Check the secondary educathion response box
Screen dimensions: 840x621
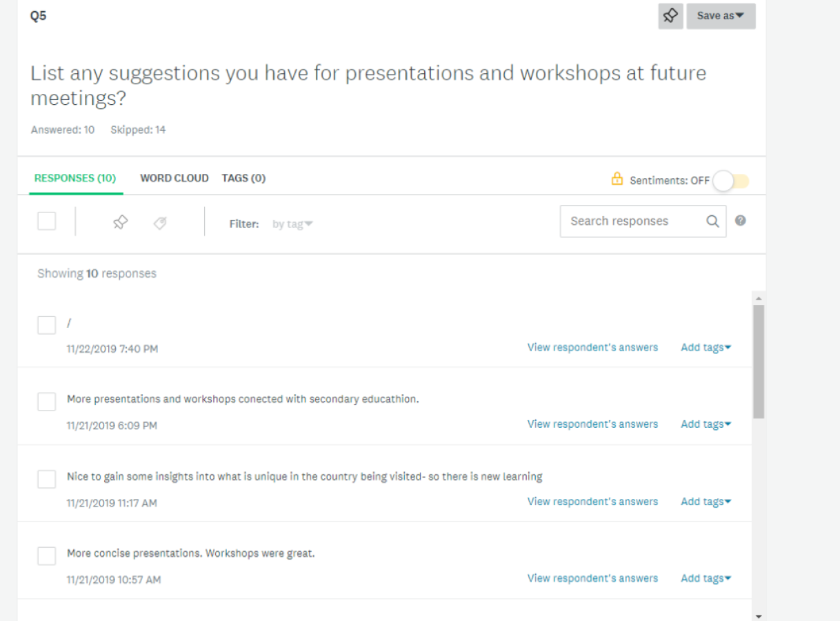pyautogui.click(x=47, y=402)
